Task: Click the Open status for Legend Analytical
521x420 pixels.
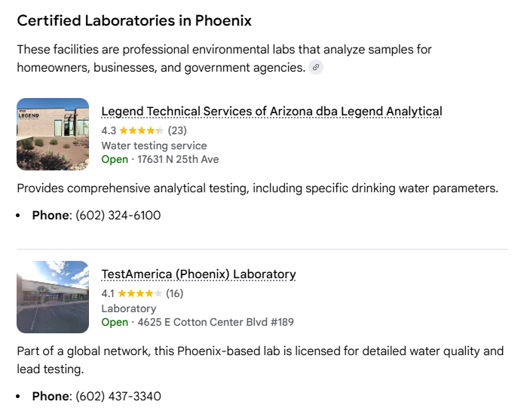Action: tap(115, 159)
